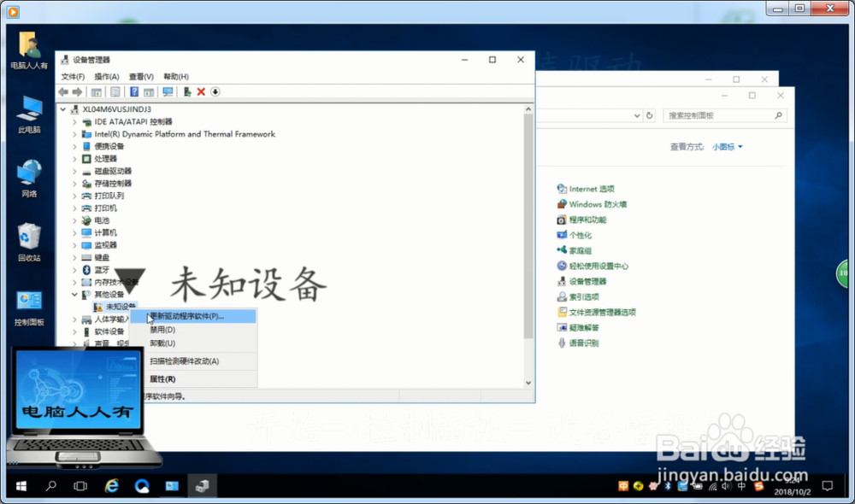Open Internet 选项 in Control Panel
Viewport: 855px width, 504px height.
point(592,189)
